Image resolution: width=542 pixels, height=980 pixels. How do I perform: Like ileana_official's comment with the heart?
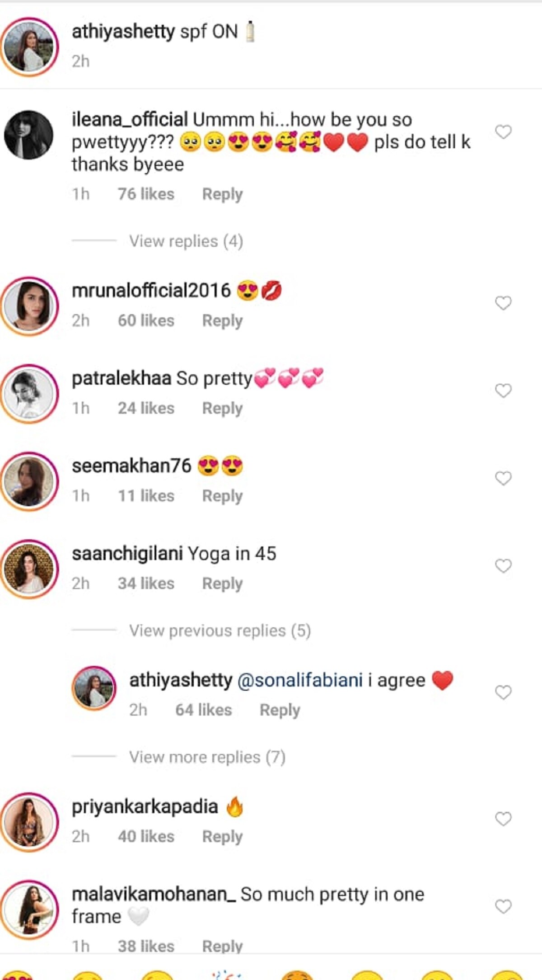click(503, 132)
